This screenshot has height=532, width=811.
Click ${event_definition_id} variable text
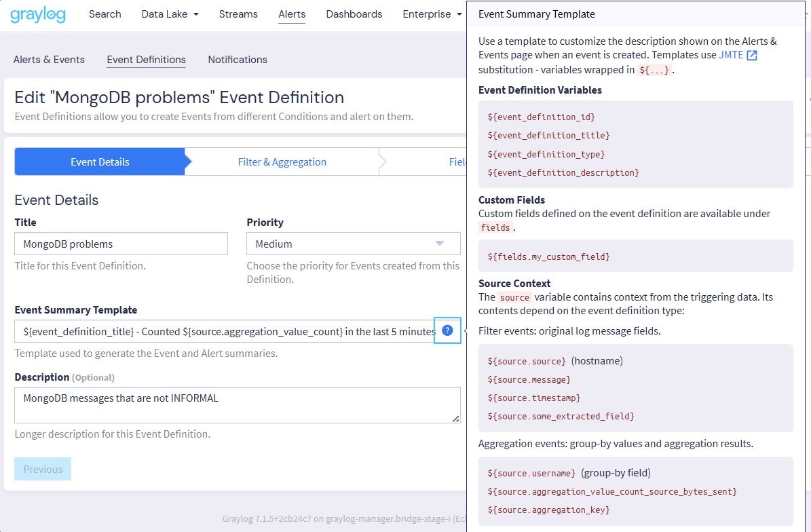tap(541, 117)
